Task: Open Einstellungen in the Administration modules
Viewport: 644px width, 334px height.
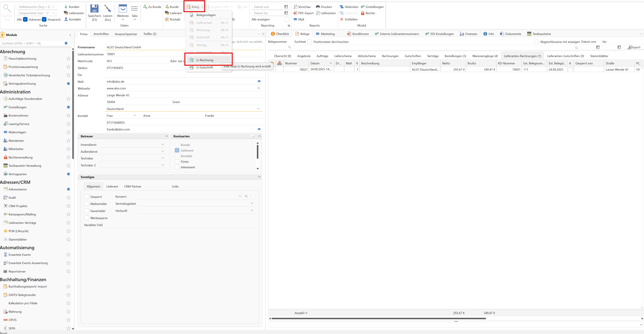Action: 18,107
